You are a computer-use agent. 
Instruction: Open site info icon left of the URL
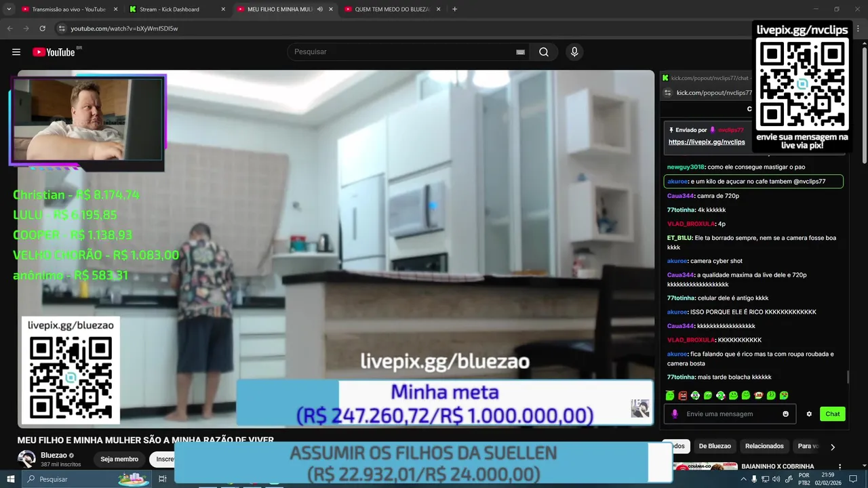tap(62, 28)
